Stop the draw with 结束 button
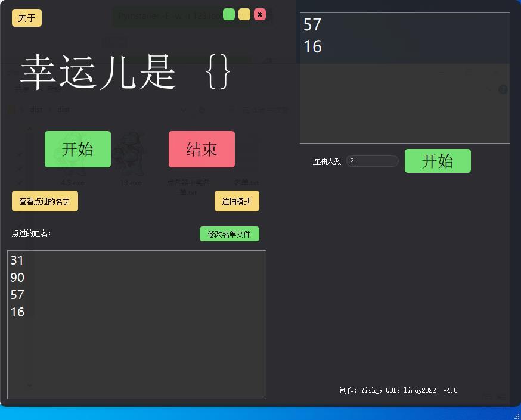Image resolution: width=521 pixels, height=420 pixels. coord(201,149)
